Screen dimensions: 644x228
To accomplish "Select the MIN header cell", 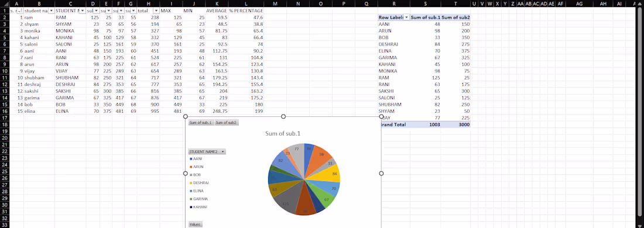I will click(x=194, y=11).
